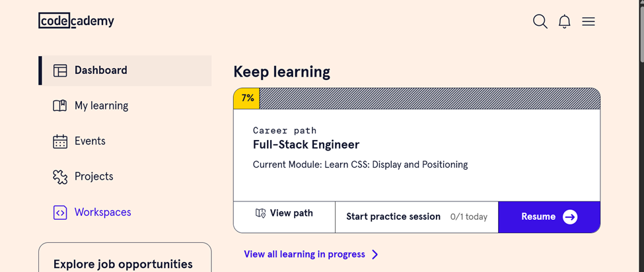Open the hamburger menu icon
The image size is (644, 272).
[589, 21]
